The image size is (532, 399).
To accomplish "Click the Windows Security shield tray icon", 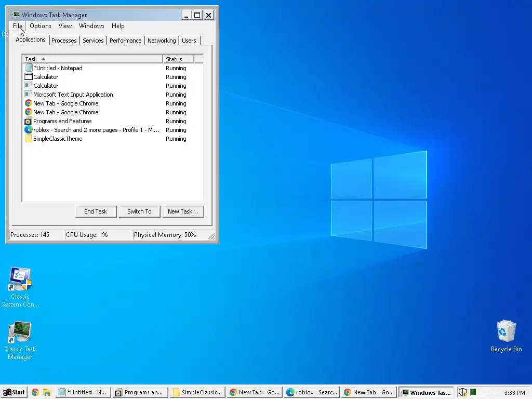I will pyautogui.click(x=462, y=392).
